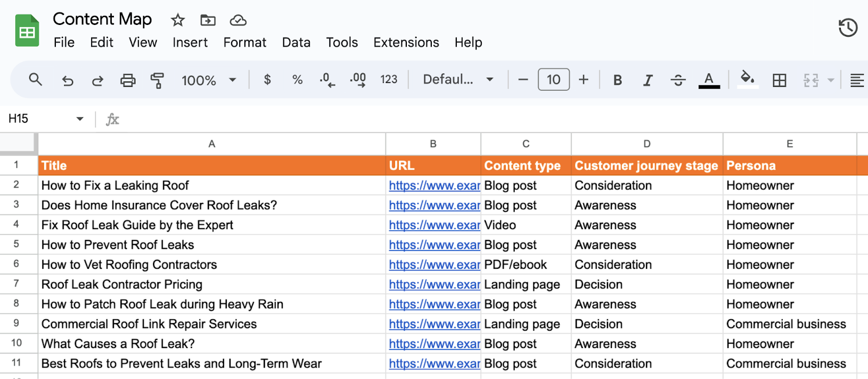Redo the last action
The height and width of the screenshot is (379, 868).
pyautogui.click(x=98, y=81)
